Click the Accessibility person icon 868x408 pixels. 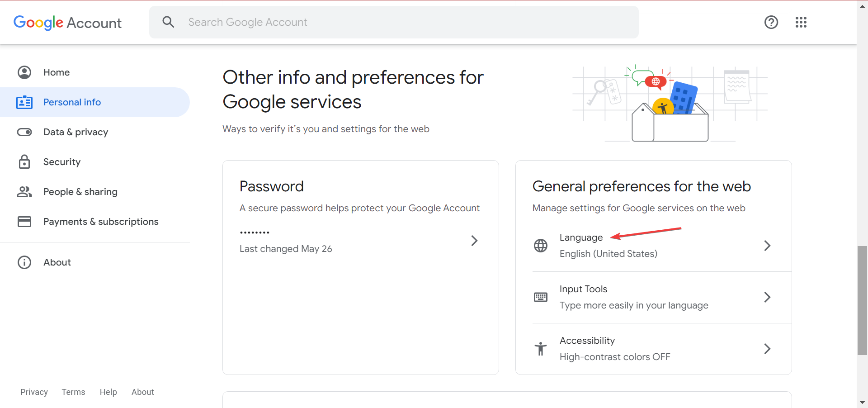(541, 349)
